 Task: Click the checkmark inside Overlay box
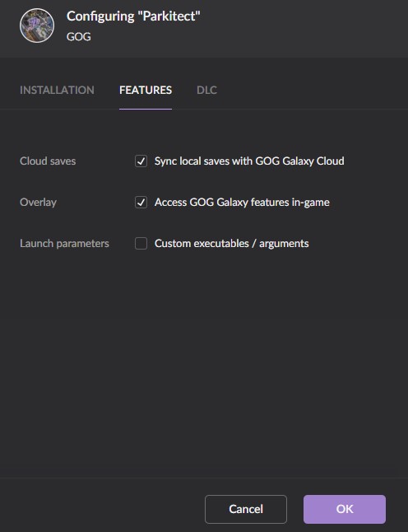(x=141, y=203)
